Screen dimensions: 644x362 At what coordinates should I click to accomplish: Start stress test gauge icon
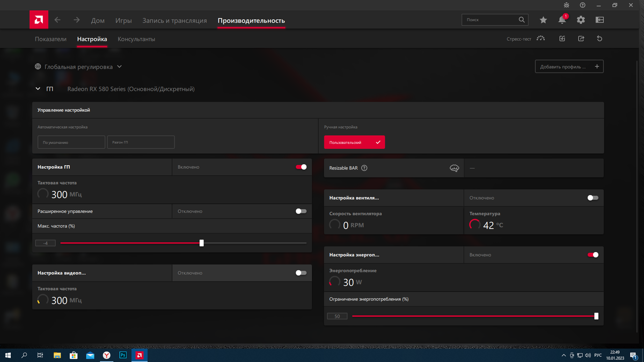pos(540,39)
